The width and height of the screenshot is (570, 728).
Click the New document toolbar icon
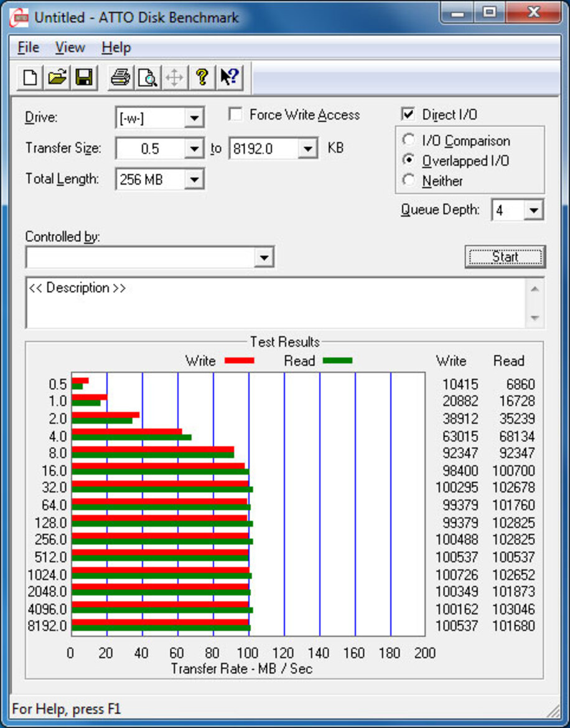pos(30,77)
